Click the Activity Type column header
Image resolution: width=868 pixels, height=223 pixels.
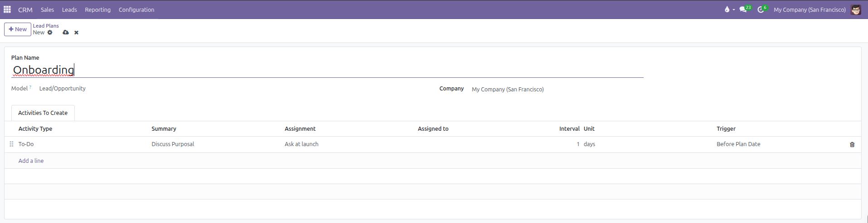[x=35, y=129]
